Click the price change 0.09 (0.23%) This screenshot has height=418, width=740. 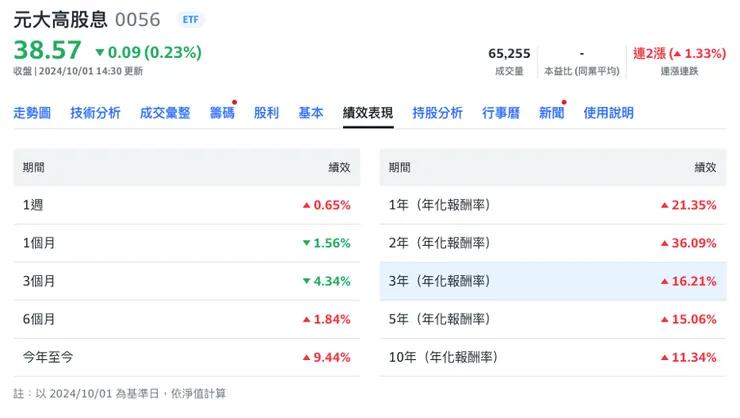(148, 52)
